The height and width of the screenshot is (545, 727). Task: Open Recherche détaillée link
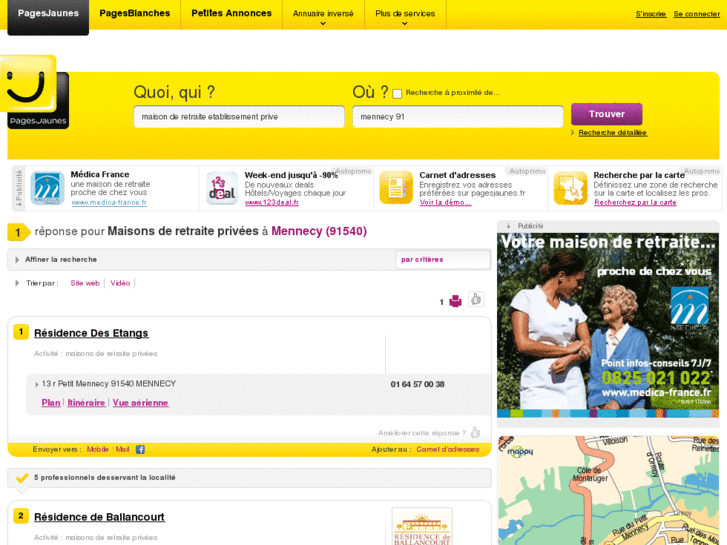(x=612, y=133)
